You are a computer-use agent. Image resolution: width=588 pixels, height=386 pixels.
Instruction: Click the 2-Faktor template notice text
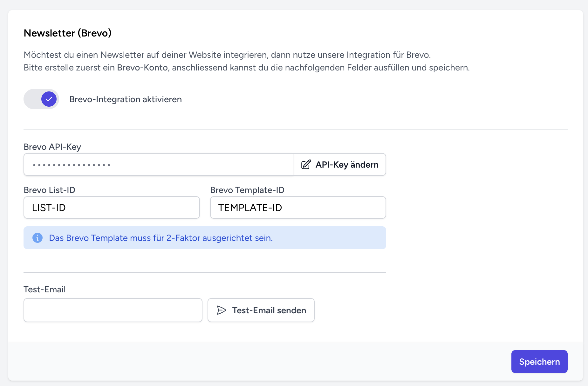(x=161, y=238)
